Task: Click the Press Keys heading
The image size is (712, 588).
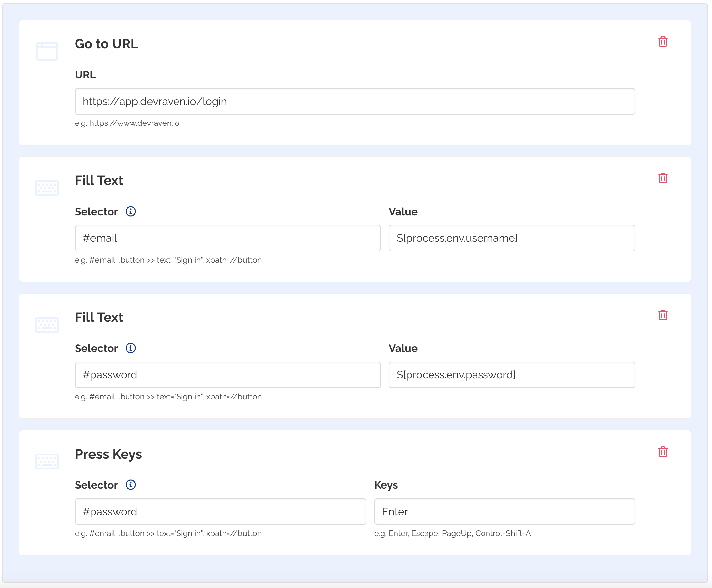Action: (x=109, y=454)
